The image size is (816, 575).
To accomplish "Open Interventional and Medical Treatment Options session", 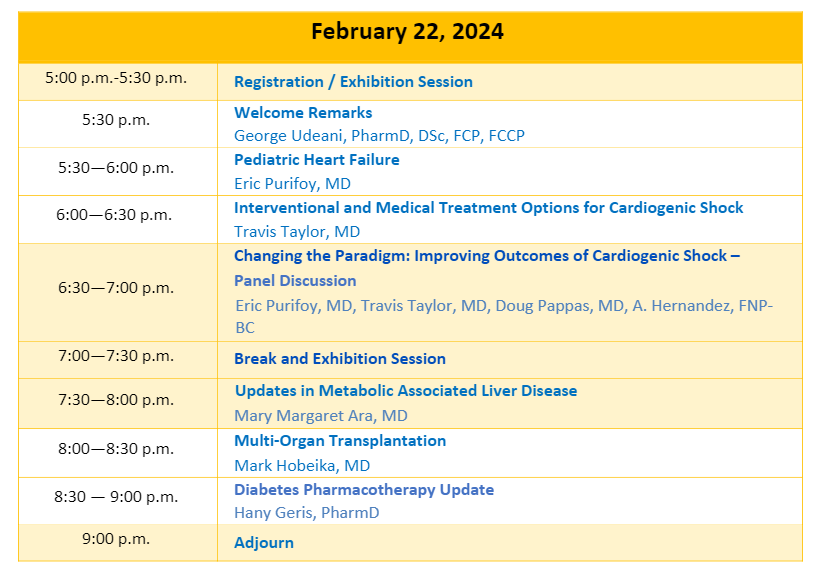I will (488, 208).
